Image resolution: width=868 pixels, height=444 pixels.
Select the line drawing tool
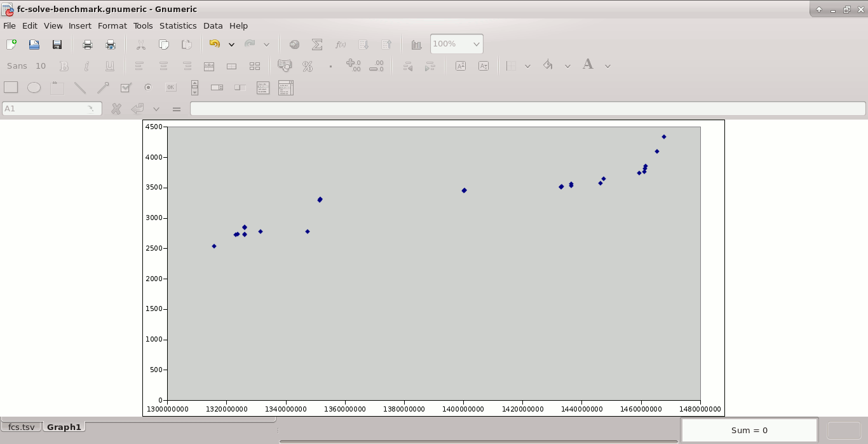tap(80, 88)
